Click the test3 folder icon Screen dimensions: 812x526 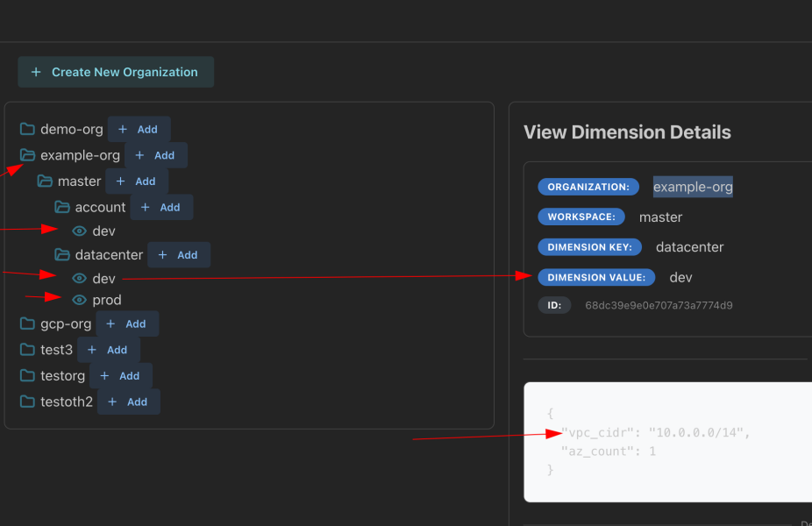pyautogui.click(x=27, y=350)
